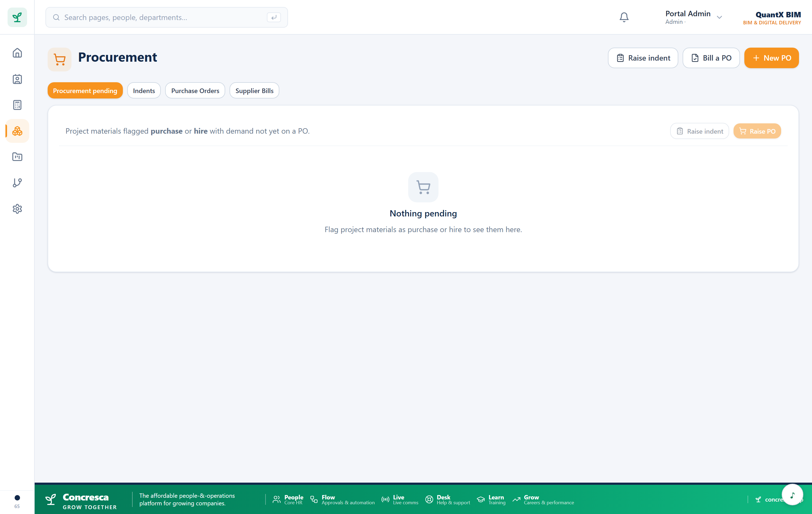Image resolution: width=812 pixels, height=514 pixels.
Task: Open the people directory sidebar icon
Action: (17, 79)
